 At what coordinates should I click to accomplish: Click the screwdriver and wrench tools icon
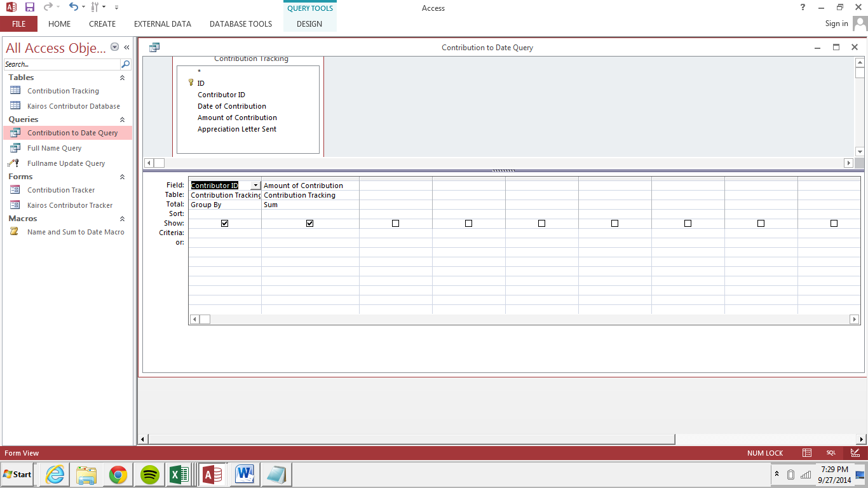tap(95, 8)
